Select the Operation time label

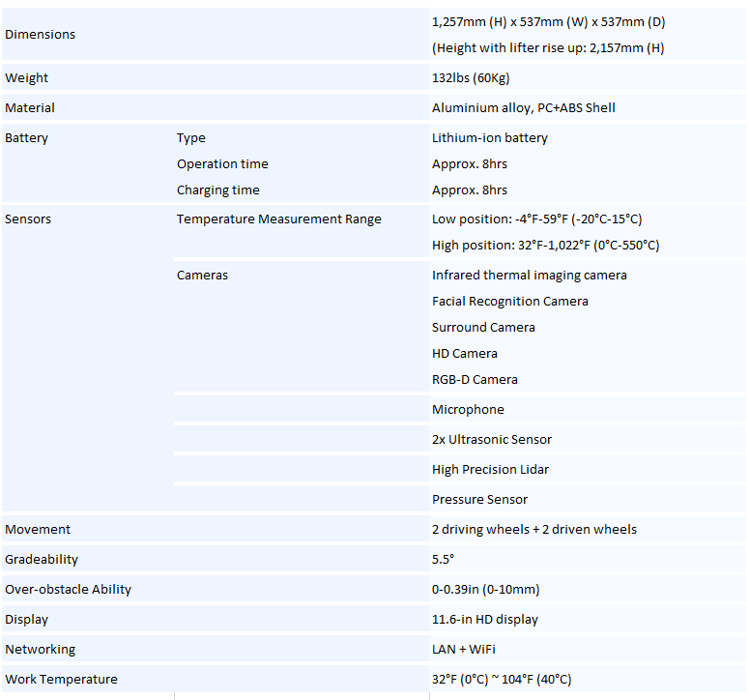222,164
